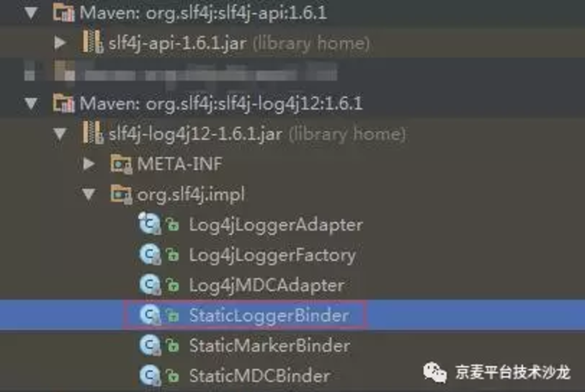This screenshot has height=392, width=585.
Task: Click the blurred library row
Action: click(181, 72)
